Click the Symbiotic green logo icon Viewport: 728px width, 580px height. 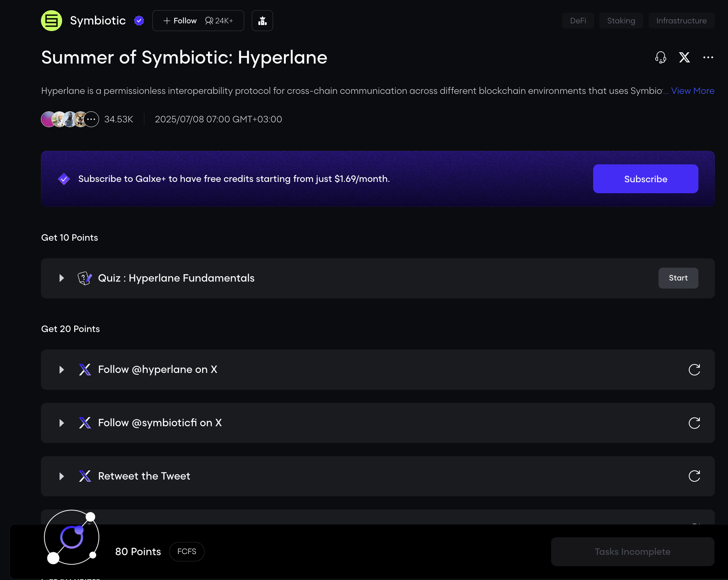tap(52, 21)
